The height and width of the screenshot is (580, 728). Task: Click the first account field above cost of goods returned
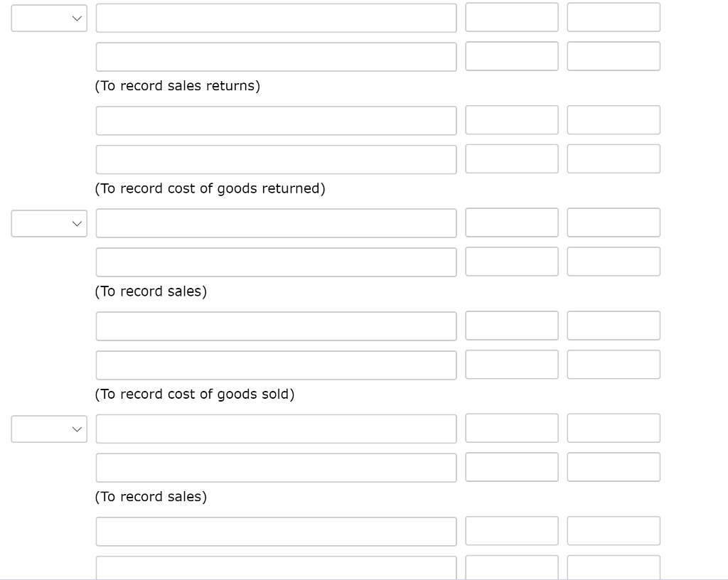277,120
